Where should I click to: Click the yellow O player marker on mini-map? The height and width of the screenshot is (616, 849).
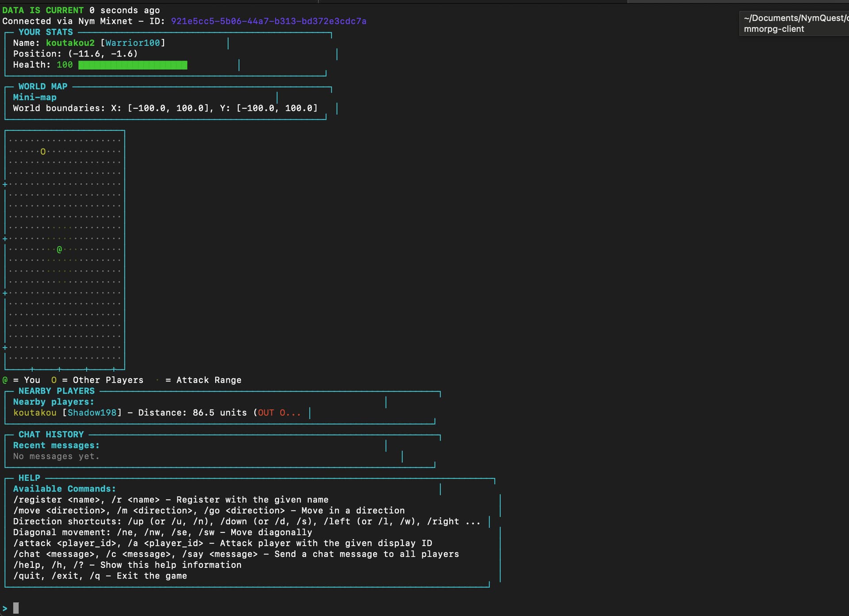tap(43, 152)
